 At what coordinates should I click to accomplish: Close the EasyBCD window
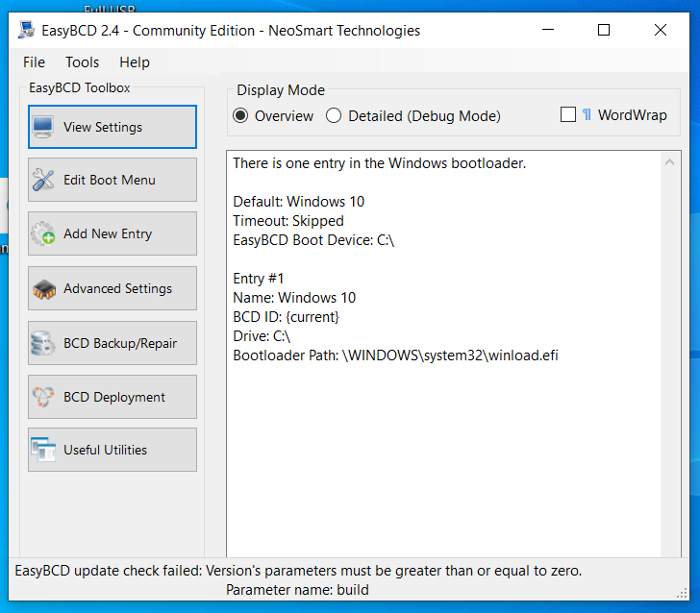pyautogui.click(x=661, y=30)
